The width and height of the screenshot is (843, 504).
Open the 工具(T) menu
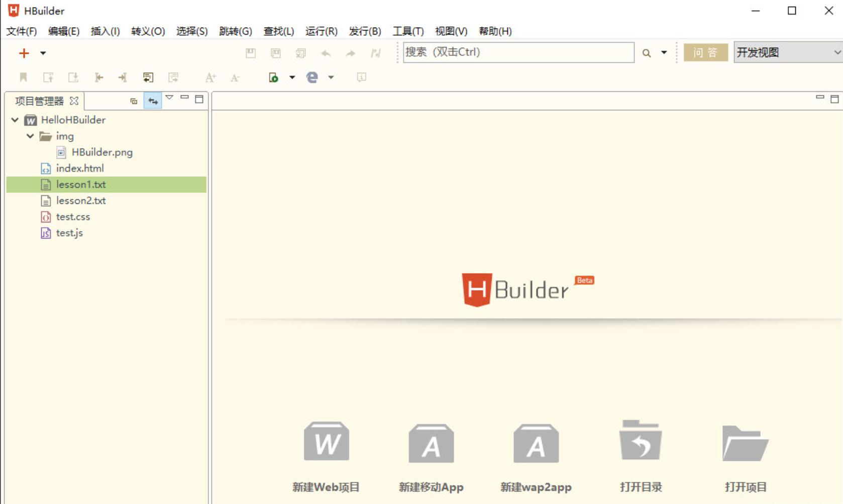point(408,31)
